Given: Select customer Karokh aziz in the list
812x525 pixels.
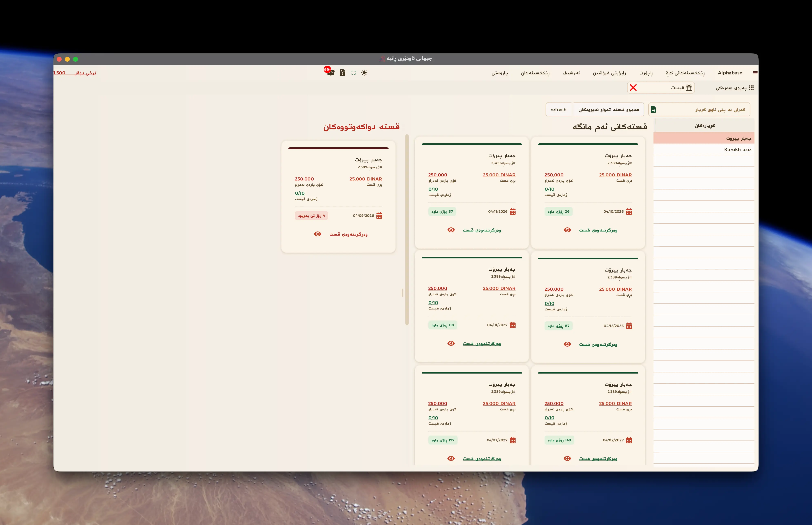Looking at the screenshot, I should point(704,149).
